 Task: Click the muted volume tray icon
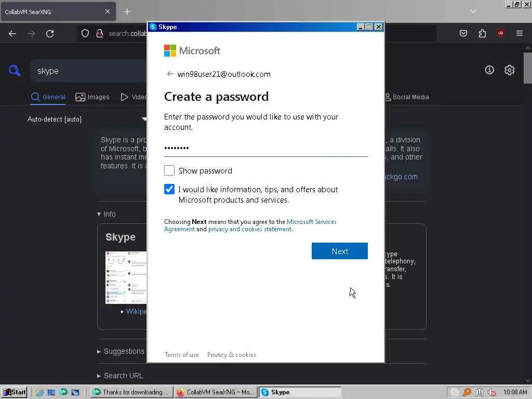click(x=491, y=393)
